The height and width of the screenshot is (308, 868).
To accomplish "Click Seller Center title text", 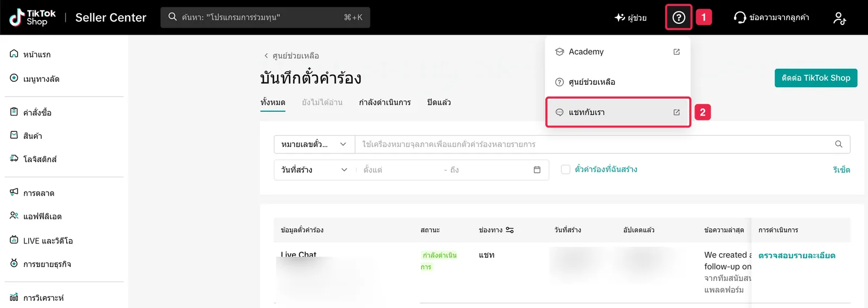I will (x=111, y=17).
